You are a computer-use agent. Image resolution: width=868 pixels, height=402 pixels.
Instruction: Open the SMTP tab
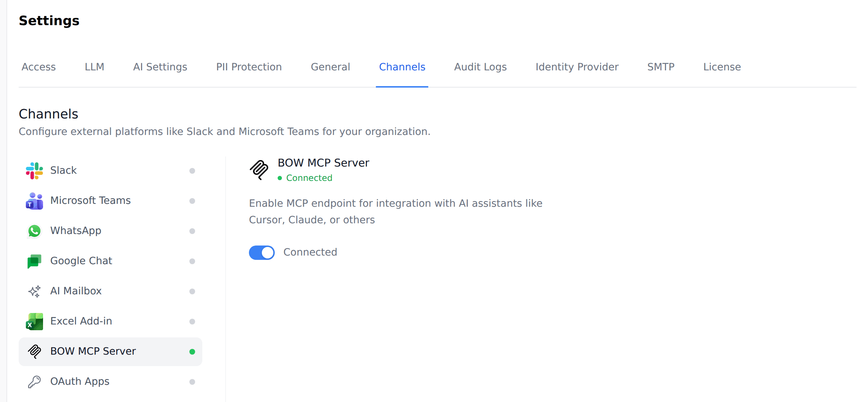tap(661, 67)
